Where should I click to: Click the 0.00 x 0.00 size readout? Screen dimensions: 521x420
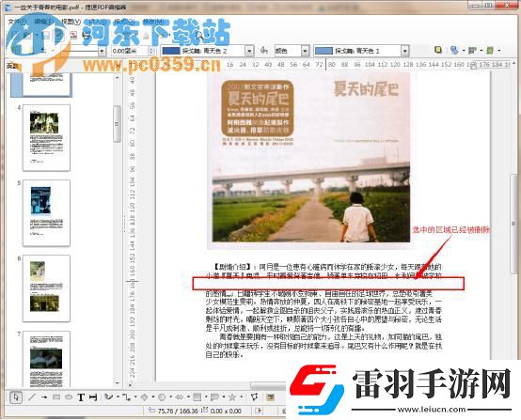pyautogui.click(x=226, y=411)
